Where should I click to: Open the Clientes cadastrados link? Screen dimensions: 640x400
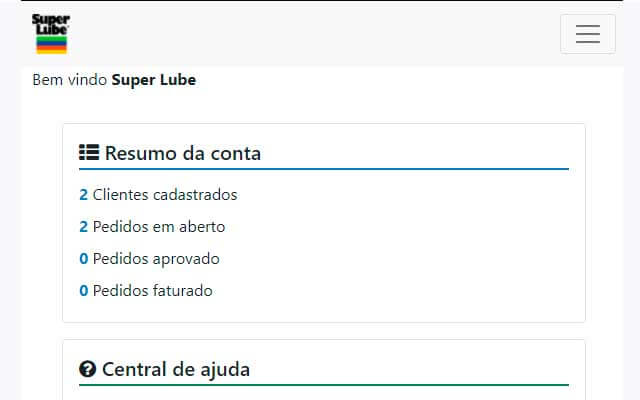(165, 195)
